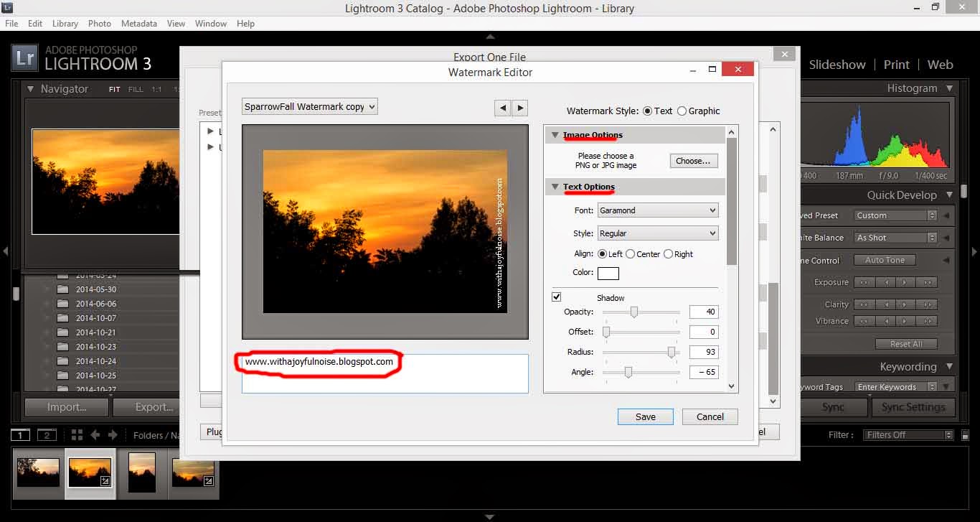The height and width of the screenshot is (522, 980).
Task: Switch to grid view icon in filmstrip bar
Action: click(x=77, y=435)
